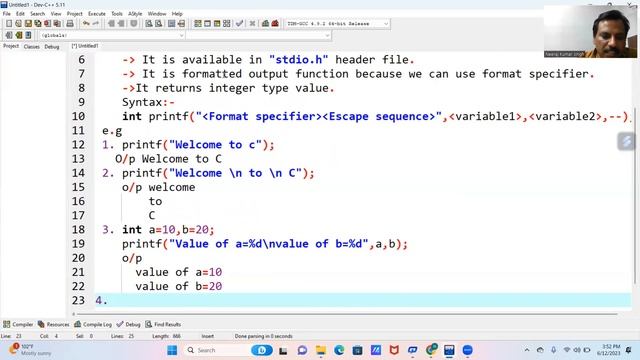Open the weather widget showing Mostly sunny
The height and width of the screenshot is (360, 640).
31,350
